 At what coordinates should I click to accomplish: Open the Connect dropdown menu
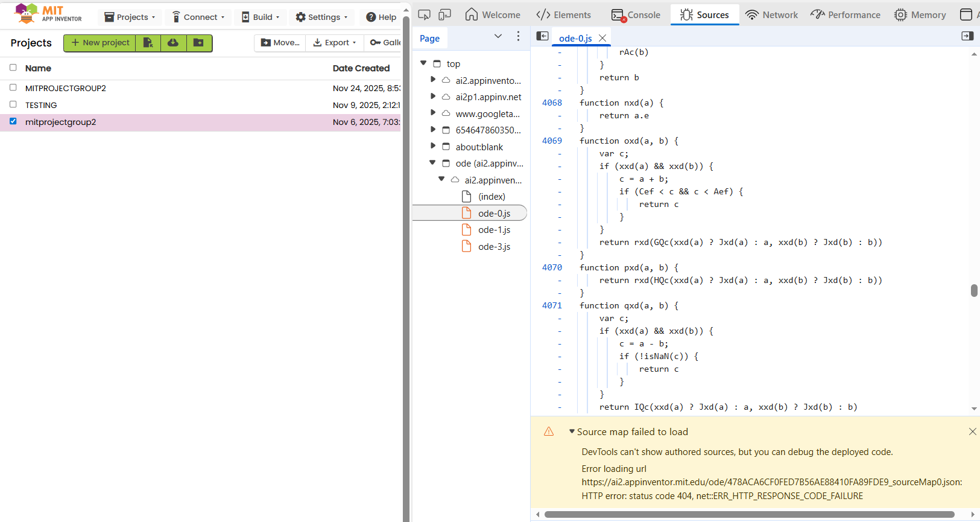[x=198, y=17]
